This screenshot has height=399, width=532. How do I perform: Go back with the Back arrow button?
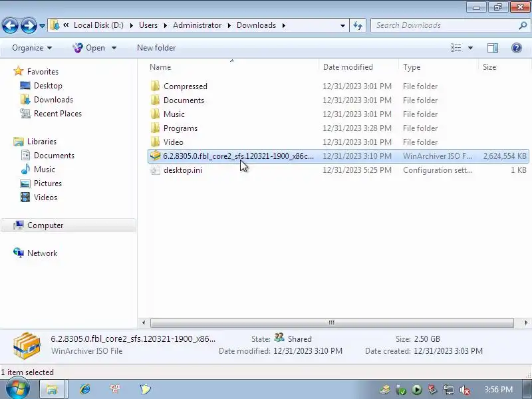coord(10,25)
